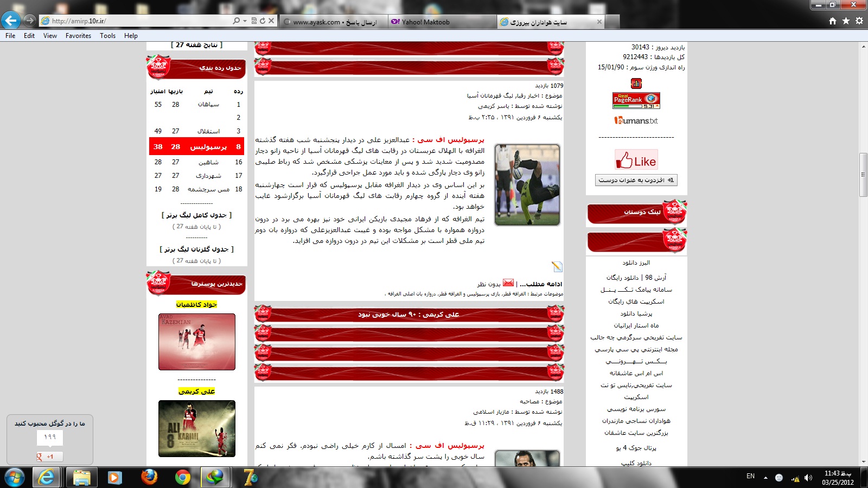868x488 pixels.
Task: Open Internet Explorer from the taskbar
Action: click(x=47, y=477)
